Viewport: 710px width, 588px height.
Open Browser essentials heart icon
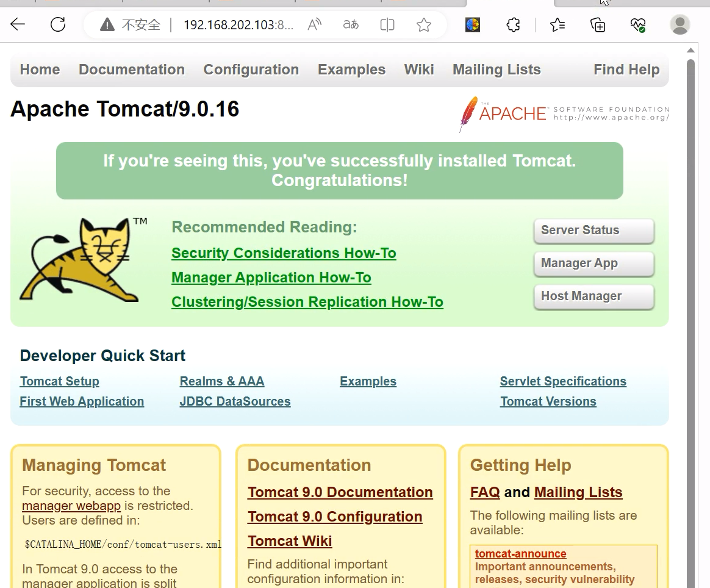pos(638,24)
